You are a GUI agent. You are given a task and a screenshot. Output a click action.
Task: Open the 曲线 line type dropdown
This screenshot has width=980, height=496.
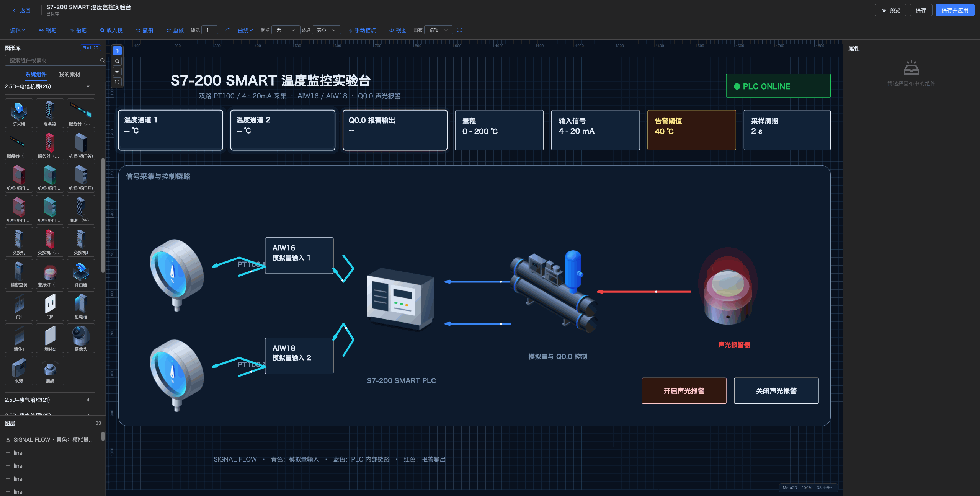point(245,30)
